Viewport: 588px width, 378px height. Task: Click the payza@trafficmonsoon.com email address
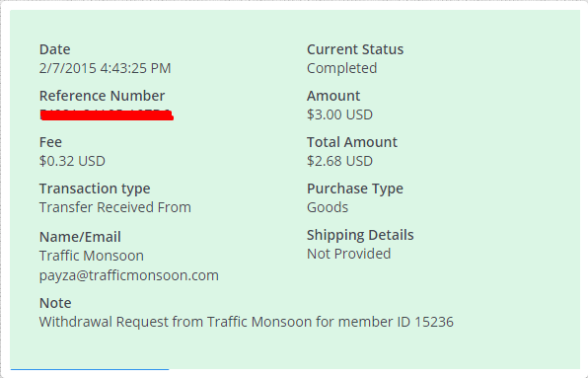click(129, 276)
